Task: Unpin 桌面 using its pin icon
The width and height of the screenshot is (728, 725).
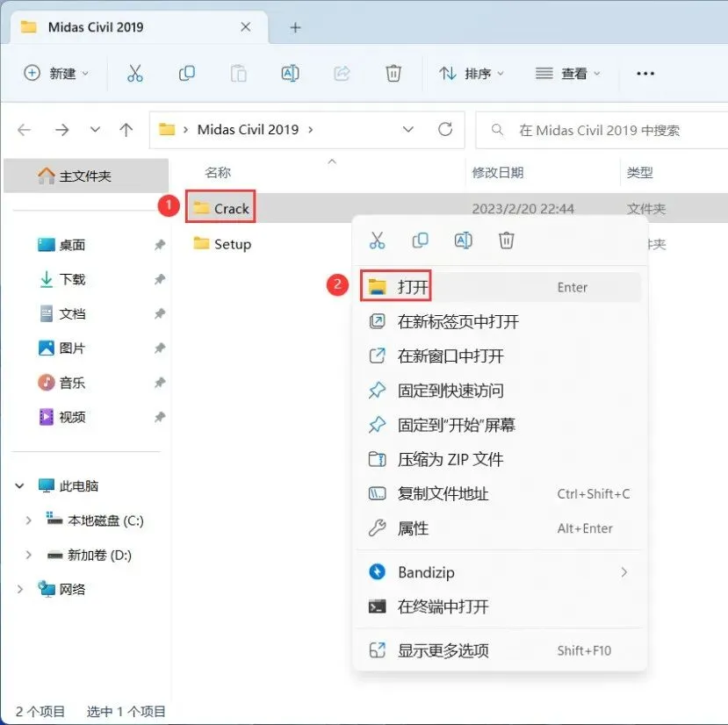Action: click(160, 245)
